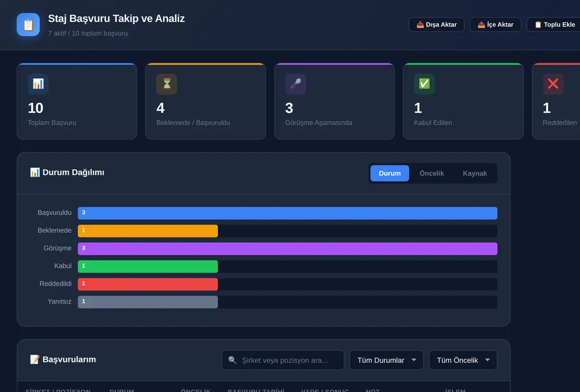
Task: Expand the Tüm Öncelik priority filter dropdown
Action: click(463, 360)
